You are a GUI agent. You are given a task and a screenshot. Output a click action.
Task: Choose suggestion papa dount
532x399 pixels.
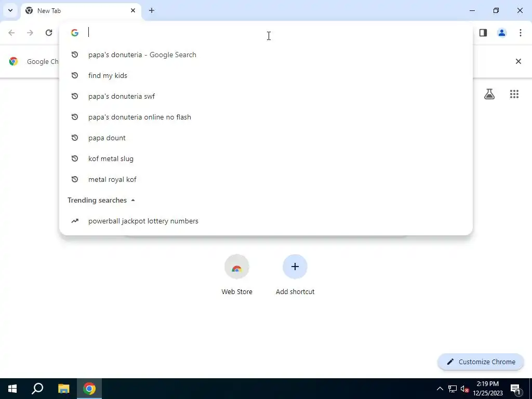pos(266,138)
